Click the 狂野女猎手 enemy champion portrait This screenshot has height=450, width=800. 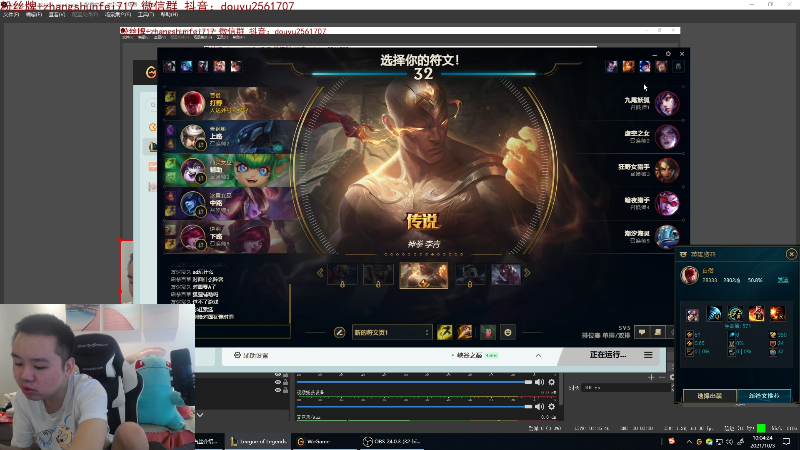(667, 170)
